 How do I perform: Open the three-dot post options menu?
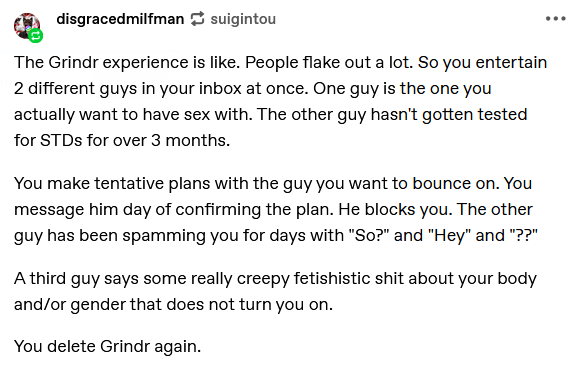tap(555, 18)
